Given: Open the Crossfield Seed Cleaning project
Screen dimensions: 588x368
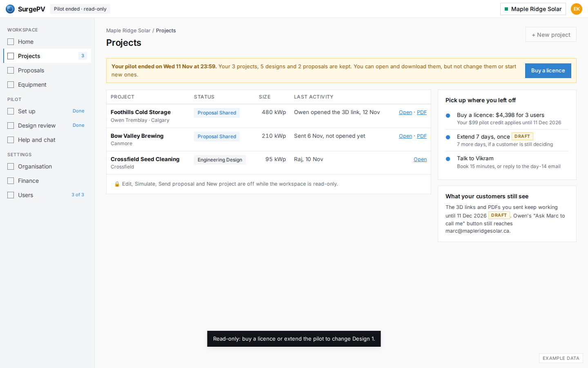Looking at the screenshot, I should click(420, 159).
